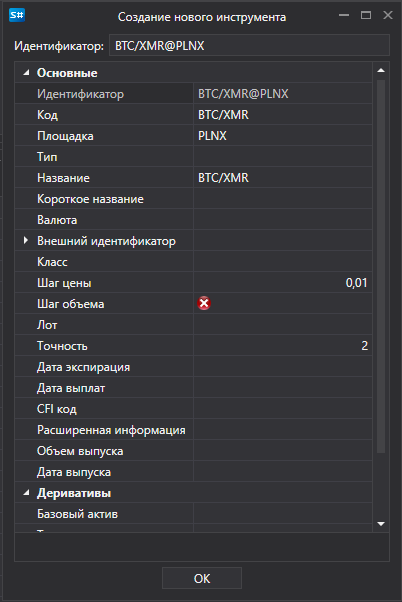
Task: Click the scrollbar down arrow
Action: click(x=381, y=524)
